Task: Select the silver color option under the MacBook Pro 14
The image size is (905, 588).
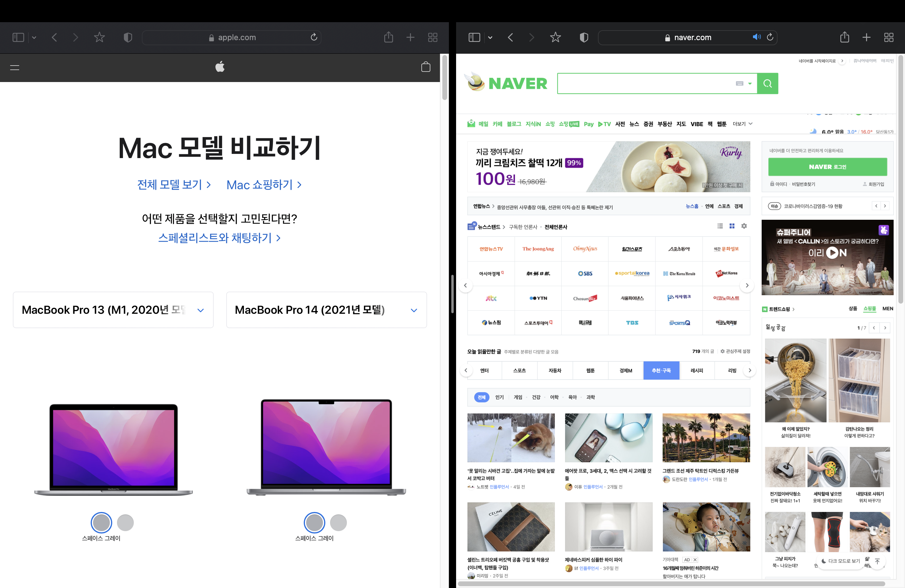Action: point(338,522)
